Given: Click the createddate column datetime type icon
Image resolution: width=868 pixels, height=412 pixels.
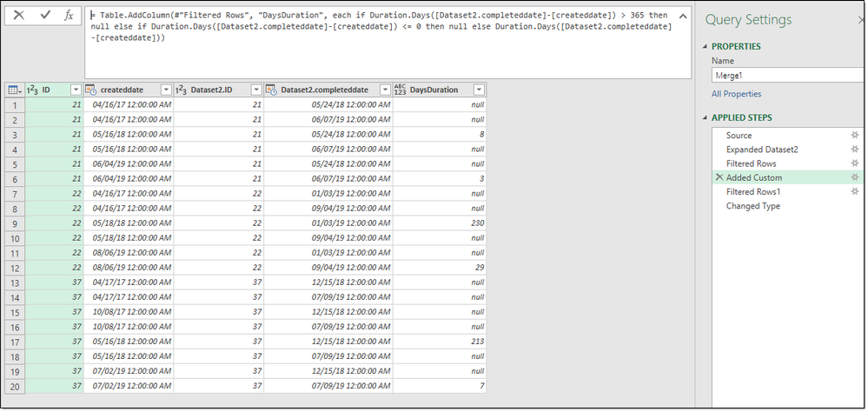Looking at the screenshot, I should pyautogui.click(x=91, y=90).
